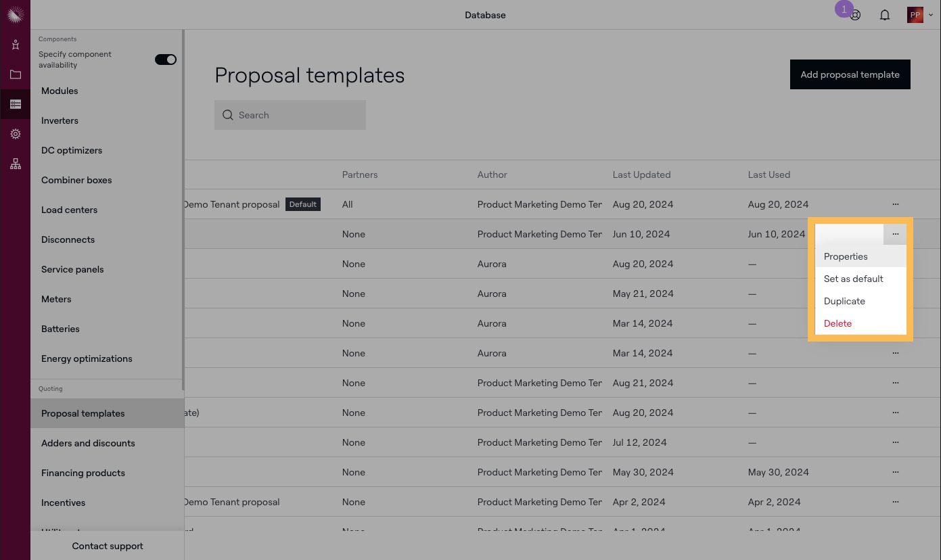Toggle Specify component availability switch
941x560 pixels.
[166, 60]
